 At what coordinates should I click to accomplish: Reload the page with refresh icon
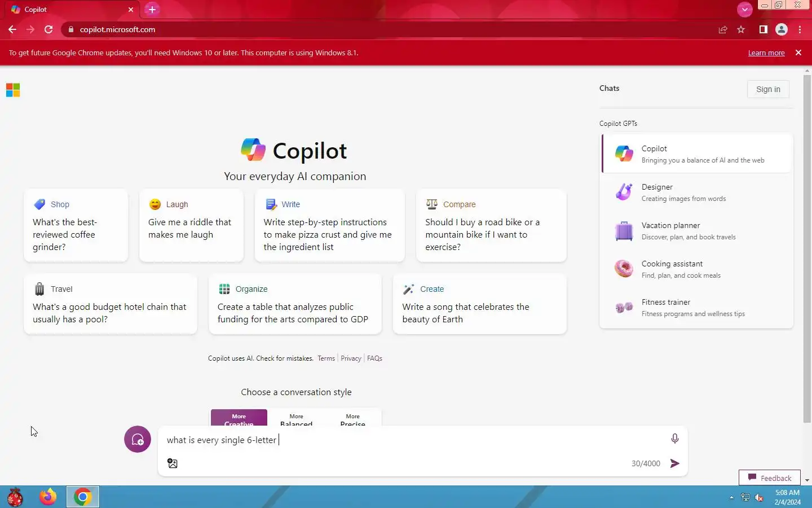pyautogui.click(x=48, y=29)
